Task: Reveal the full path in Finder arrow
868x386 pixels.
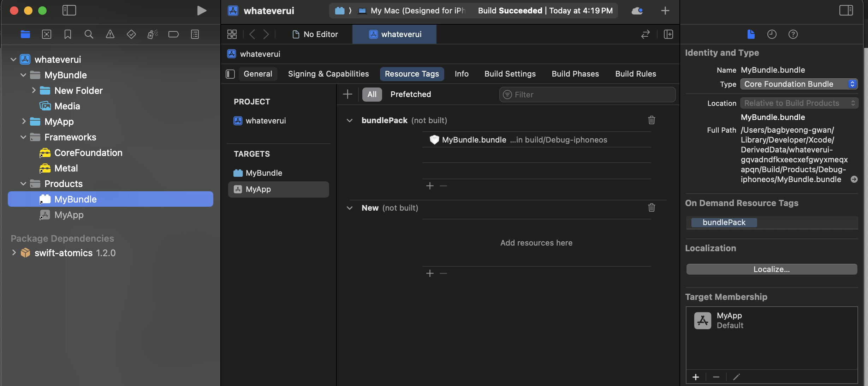Action: point(854,179)
